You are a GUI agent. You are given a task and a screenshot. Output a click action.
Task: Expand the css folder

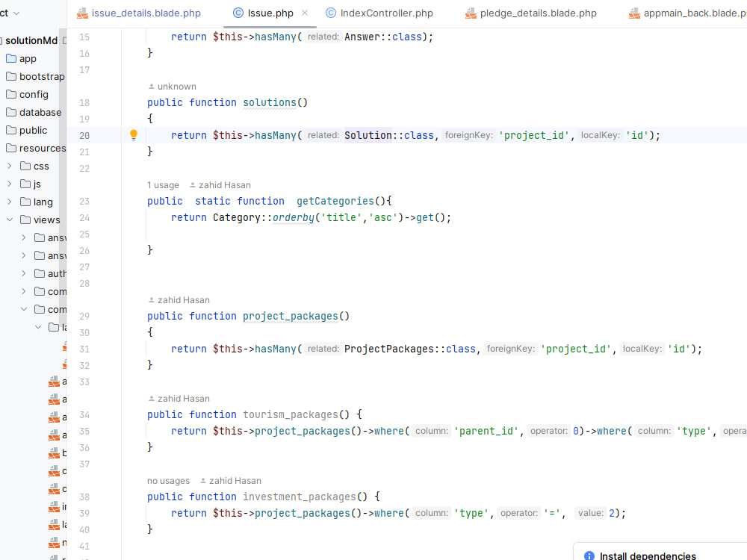10,167
